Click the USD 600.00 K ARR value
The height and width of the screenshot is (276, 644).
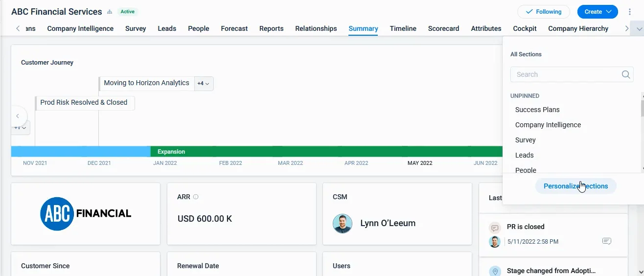pos(205,219)
